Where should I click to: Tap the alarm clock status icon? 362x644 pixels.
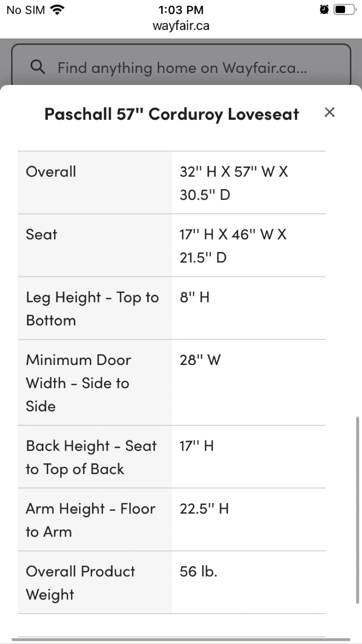(x=324, y=9)
